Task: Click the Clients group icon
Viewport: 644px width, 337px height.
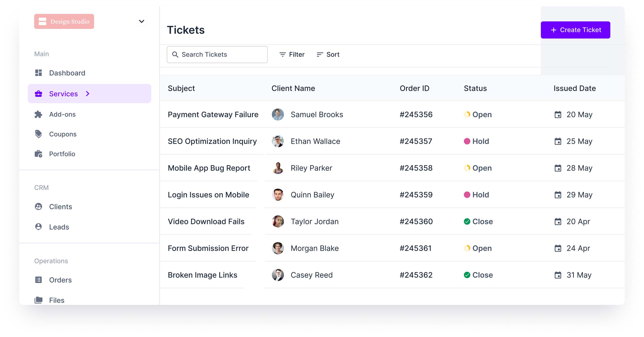Action: tap(38, 207)
